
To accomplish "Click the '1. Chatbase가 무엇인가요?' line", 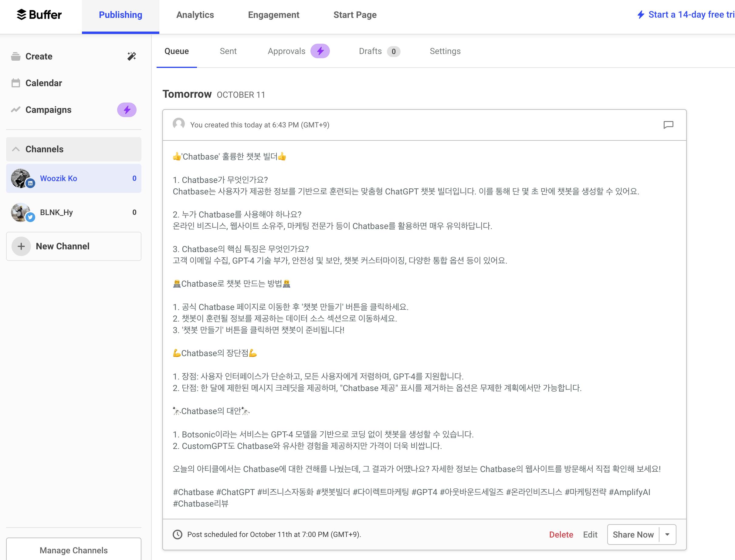I will pyautogui.click(x=220, y=180).
